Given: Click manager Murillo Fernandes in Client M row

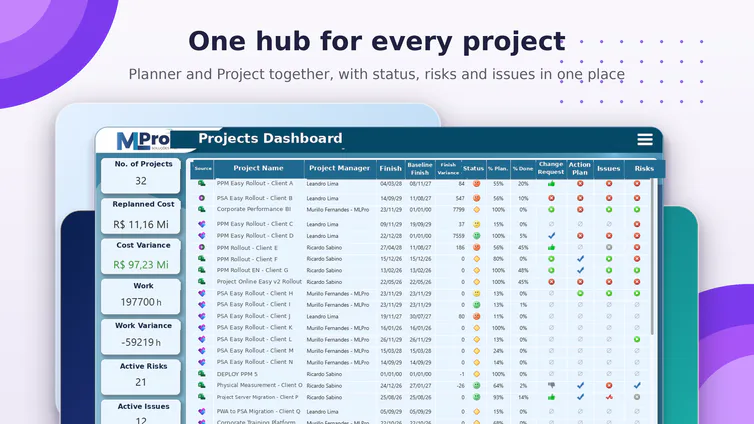Looking at the screenshot, I should pos(338,351).
